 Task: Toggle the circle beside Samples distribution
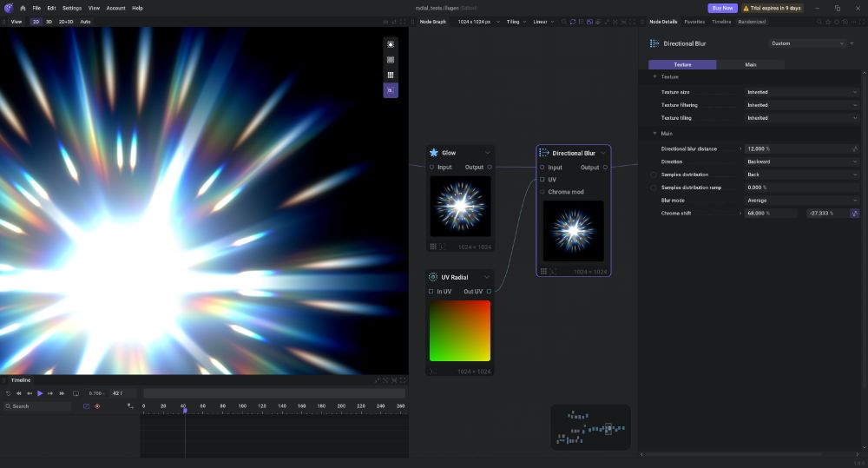click(x=654, y=175)
